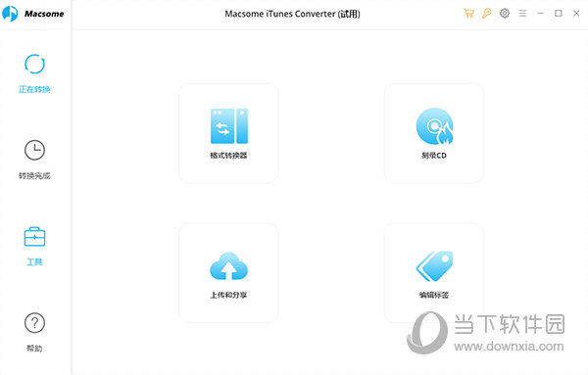Click the 格式转换器 caption
Viewport: 588px width, 375px height.
[228, 155]
